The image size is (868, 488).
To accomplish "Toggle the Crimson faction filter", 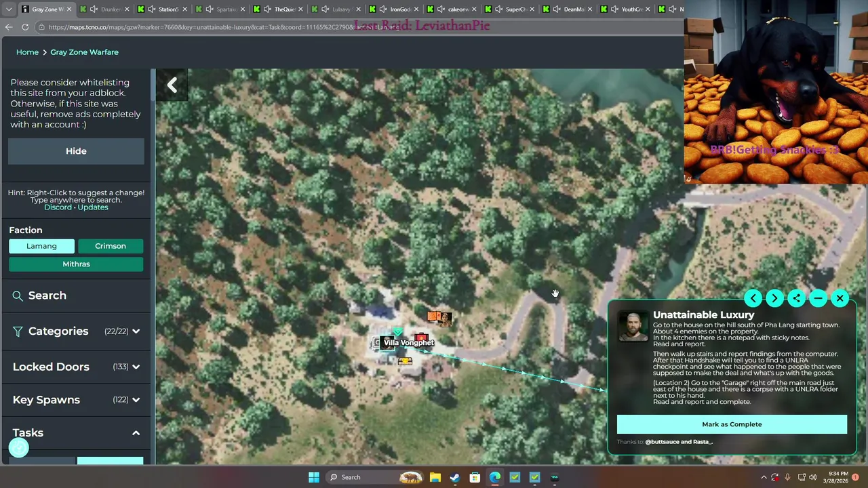I will [111, 246].
